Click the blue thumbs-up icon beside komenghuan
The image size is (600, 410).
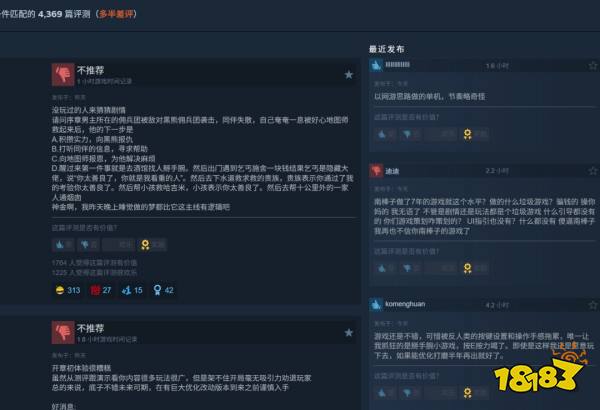[376, 304]
